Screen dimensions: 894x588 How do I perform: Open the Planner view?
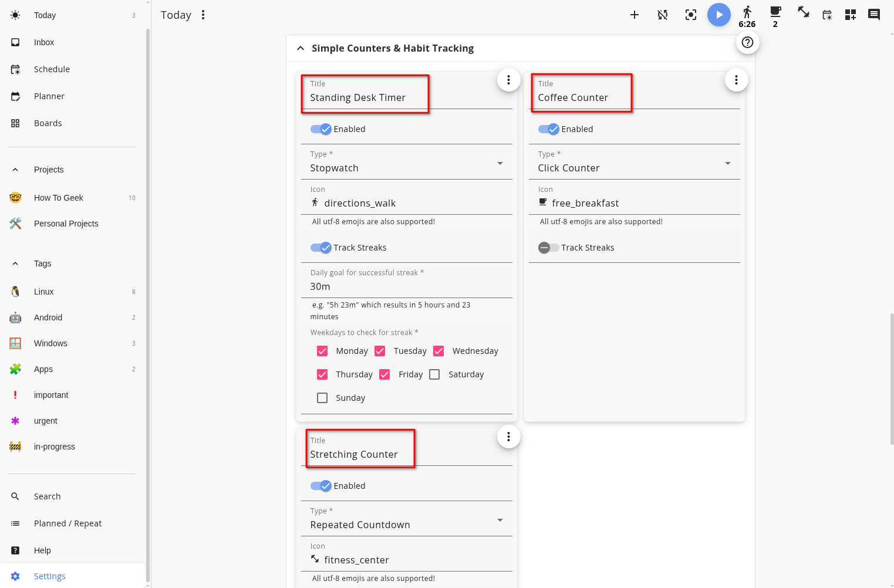[72, 96]
